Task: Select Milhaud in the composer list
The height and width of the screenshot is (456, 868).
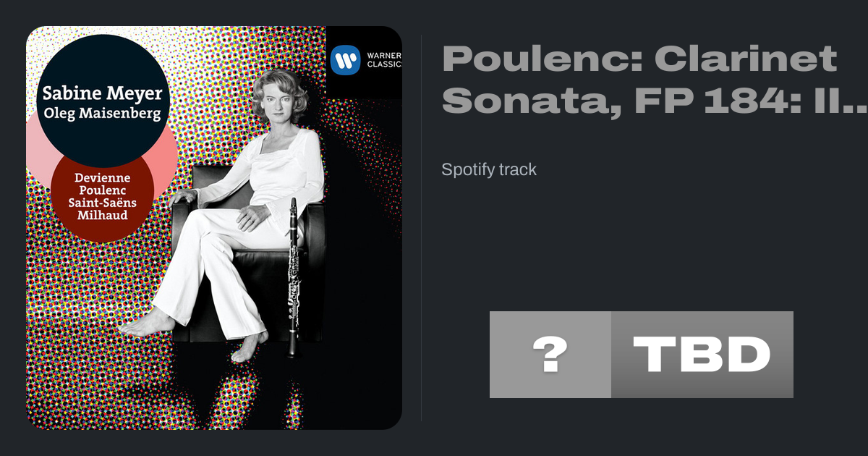Action: pos(101,215)
